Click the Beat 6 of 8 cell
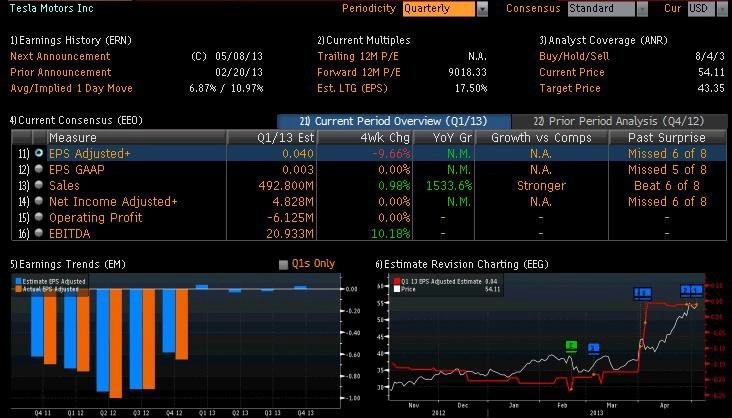This screenshot has height=418, width=732. tap(667, 185)
